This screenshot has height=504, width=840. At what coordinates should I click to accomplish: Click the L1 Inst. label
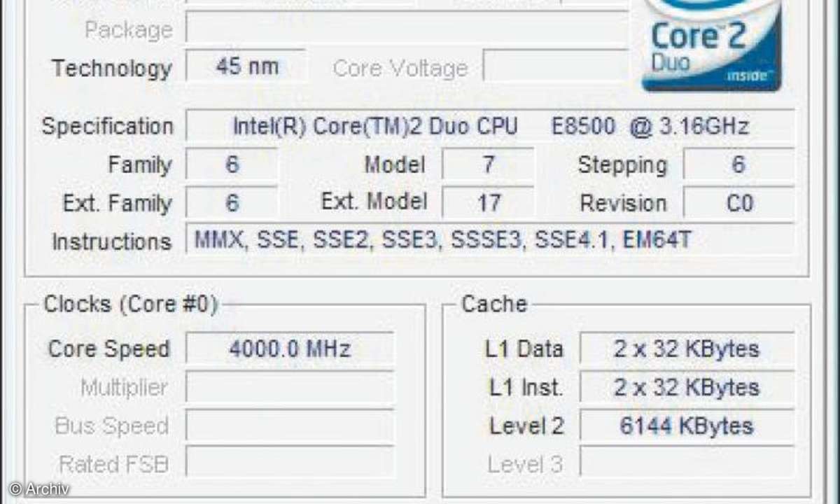coord(525,388)
